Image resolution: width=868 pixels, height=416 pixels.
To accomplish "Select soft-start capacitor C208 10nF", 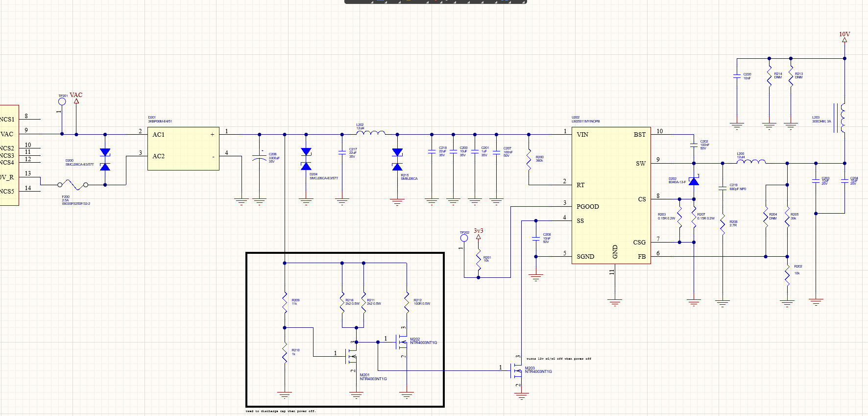I will point(536,239).
